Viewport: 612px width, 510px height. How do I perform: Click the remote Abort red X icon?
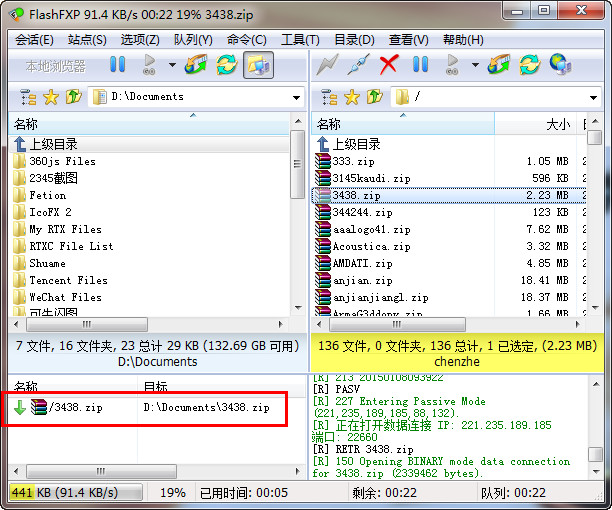tap(389, 65)
